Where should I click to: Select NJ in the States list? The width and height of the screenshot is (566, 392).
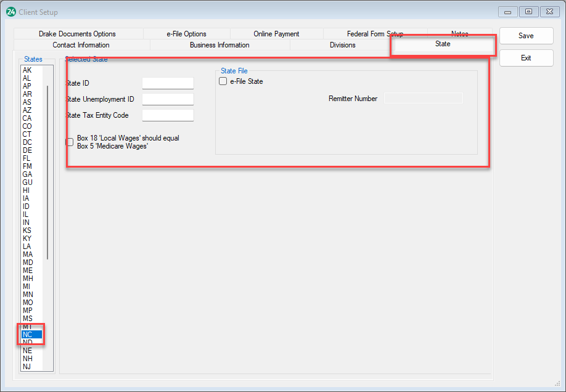[x=28, y=367]
